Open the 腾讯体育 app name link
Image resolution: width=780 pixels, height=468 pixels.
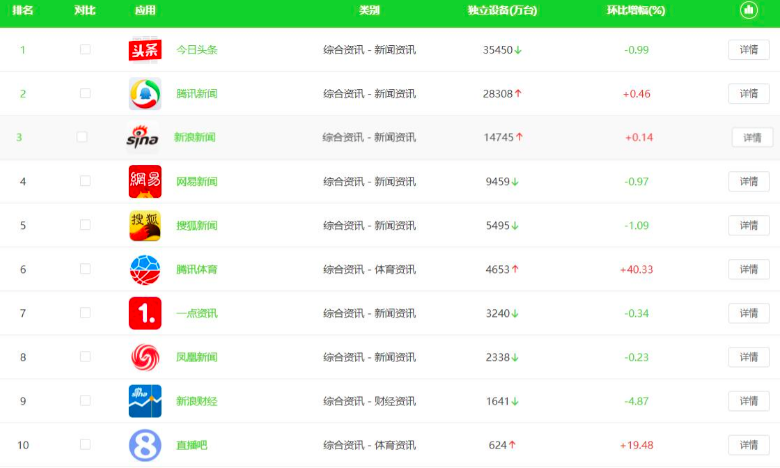pos(197,270)
